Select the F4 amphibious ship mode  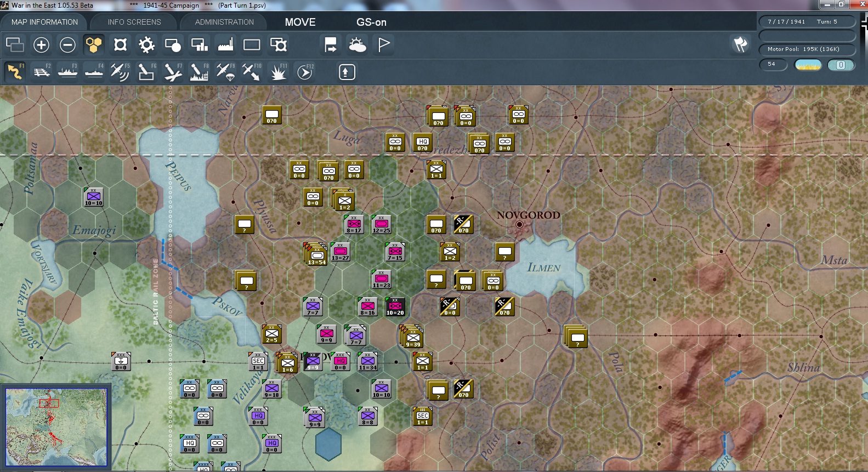point(94,72)
